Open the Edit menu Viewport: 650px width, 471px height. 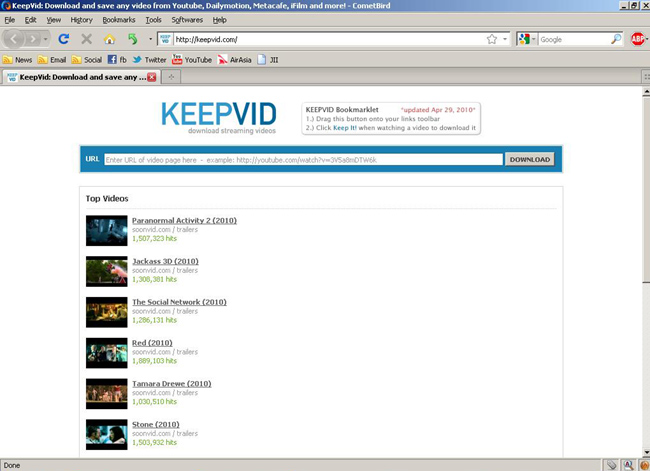[30, 20]
